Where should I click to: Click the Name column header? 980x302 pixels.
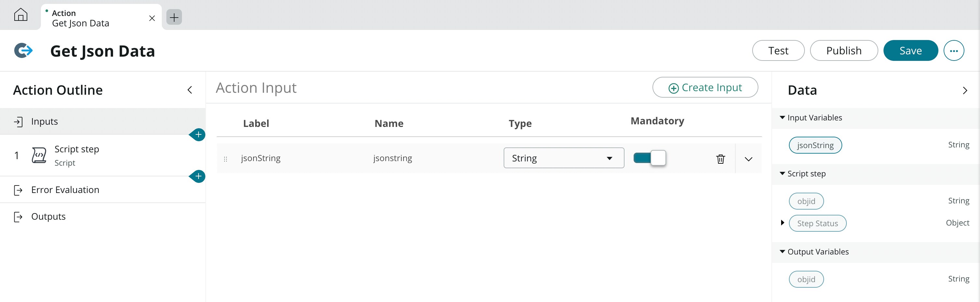click(389, 123)
